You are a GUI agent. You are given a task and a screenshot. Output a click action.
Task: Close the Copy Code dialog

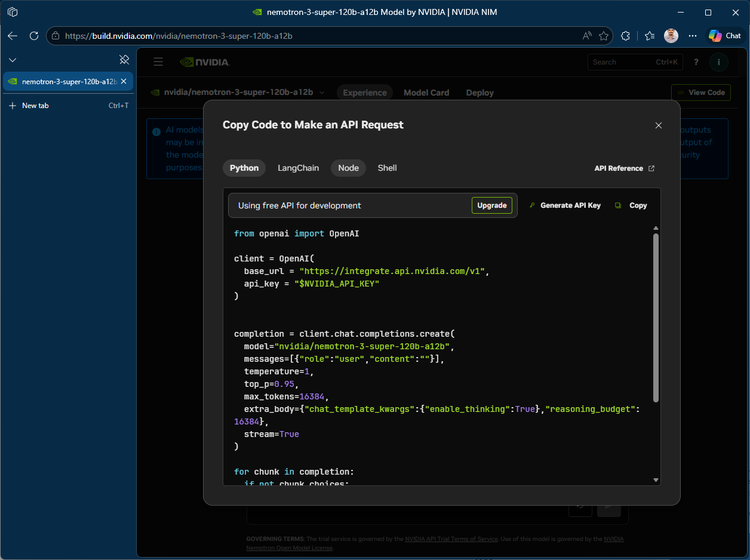(659, 125)
